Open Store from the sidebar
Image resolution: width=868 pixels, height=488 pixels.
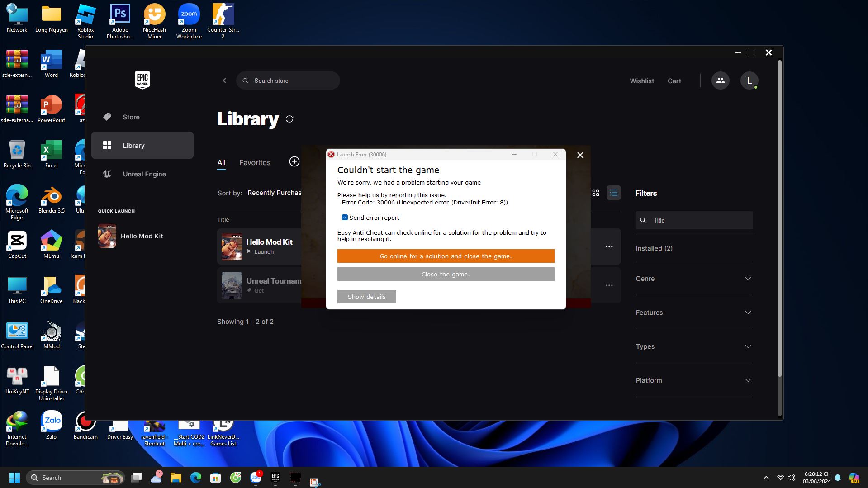131,117
